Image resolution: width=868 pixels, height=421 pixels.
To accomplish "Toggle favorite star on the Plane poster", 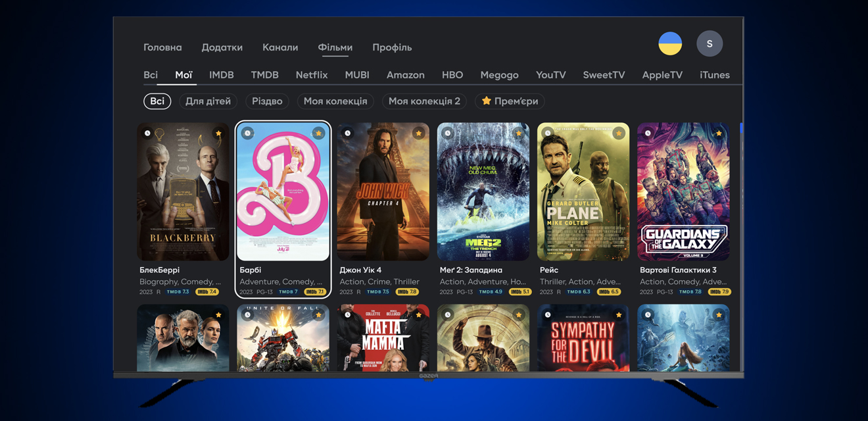I will 619,134.
